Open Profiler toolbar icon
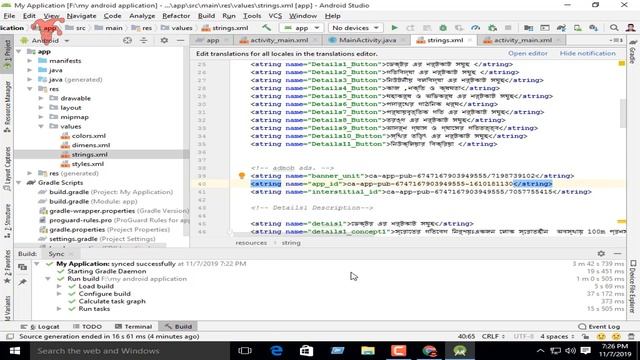This screenshot has height=360, width=640. click(x=476, y=28)
